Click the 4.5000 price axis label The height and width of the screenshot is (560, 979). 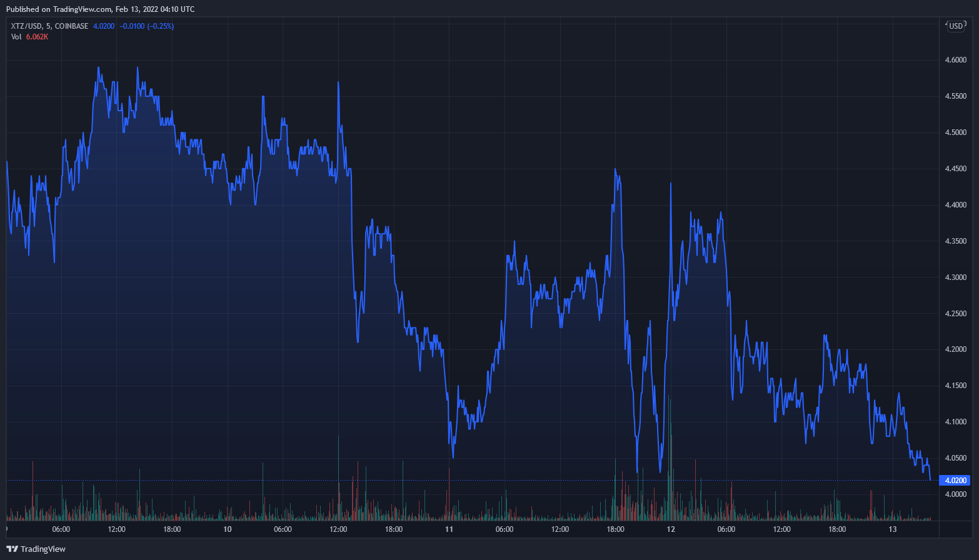point(956,132)
